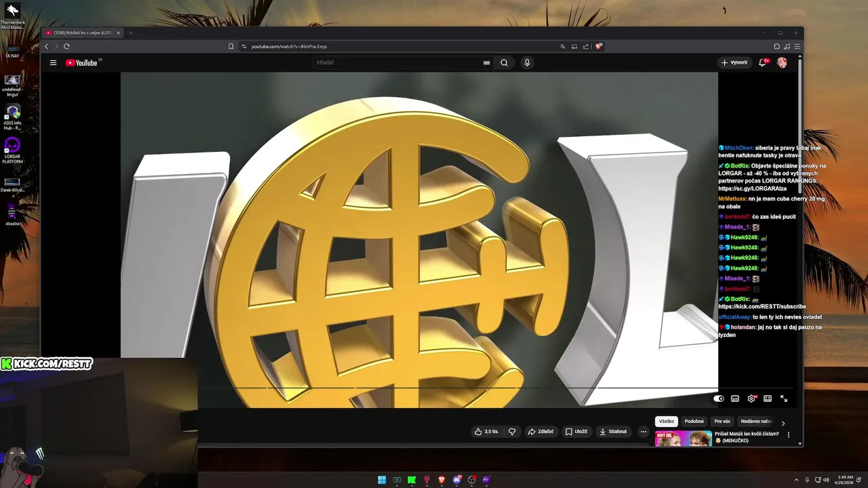
Task: Click chat username MitchOken
Action: click(739, 147)
